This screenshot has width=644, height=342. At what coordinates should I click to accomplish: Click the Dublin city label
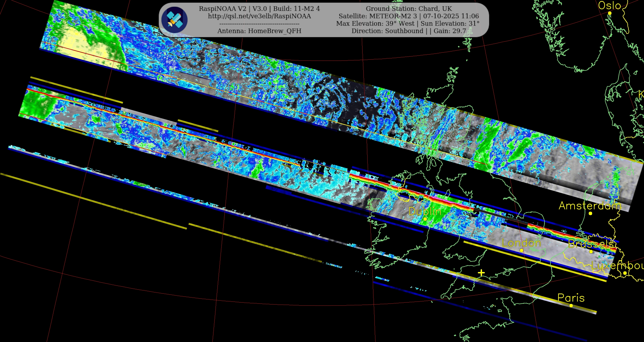point(425,212)
